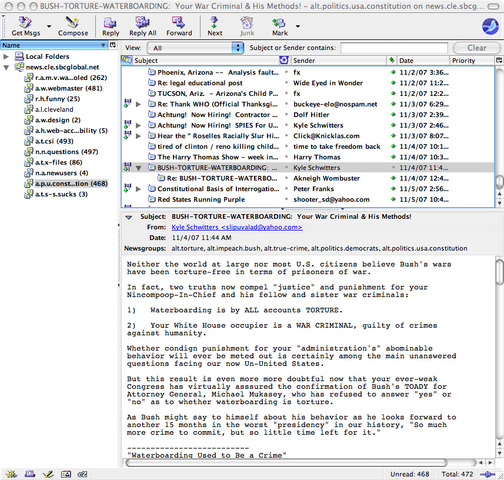Screen dimensions: 504x480
Task: Sort messages by Date column
Action: pyautogui.click(x=423, y=61)
